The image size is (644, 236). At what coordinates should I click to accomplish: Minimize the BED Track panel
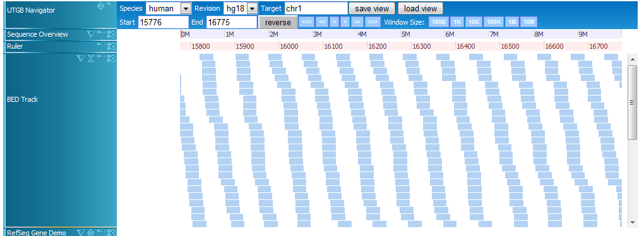coord(100,56)
